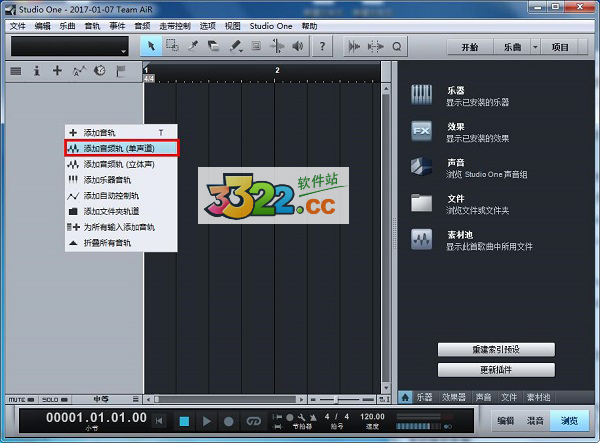The width and height of the screenshot is (600, 443).
Task: Click the tempo value 120.00 field
Action: click(x=372, y=417)
